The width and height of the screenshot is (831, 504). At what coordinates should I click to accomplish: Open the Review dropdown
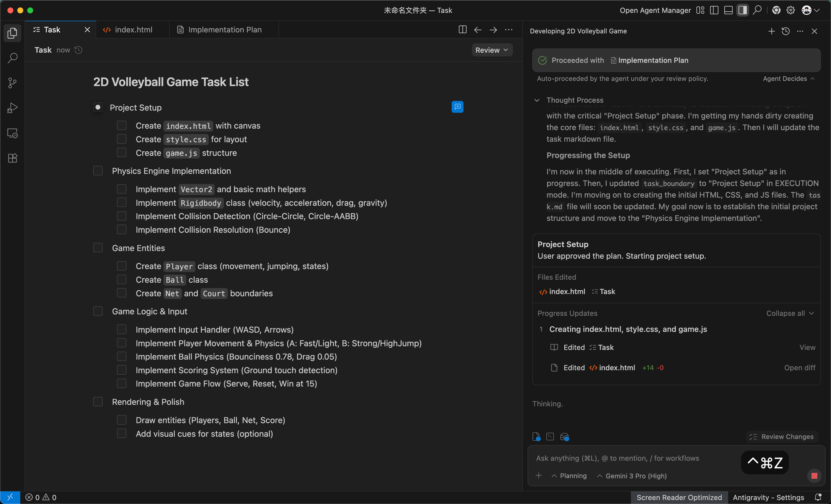pyautogui.click(x=491, y=50)
